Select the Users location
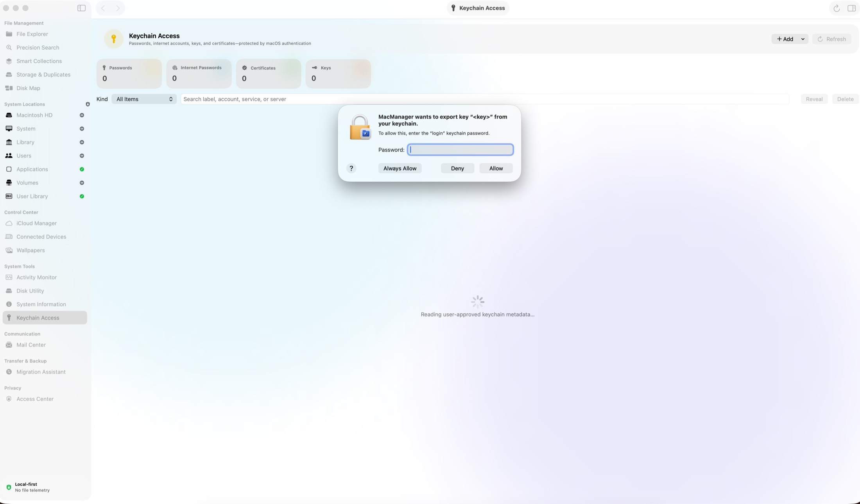Image resolution: width=860 pixels, height=504 pixels. 45,156
